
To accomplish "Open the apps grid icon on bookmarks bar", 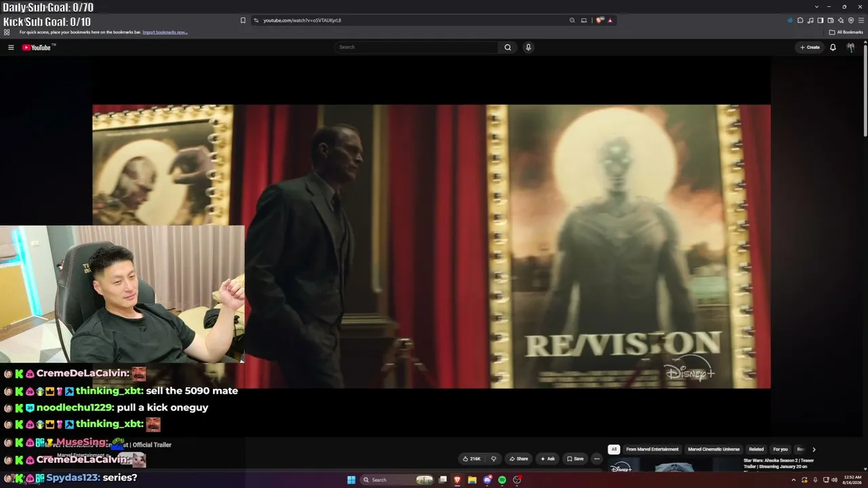I will (x=7, y=32).
